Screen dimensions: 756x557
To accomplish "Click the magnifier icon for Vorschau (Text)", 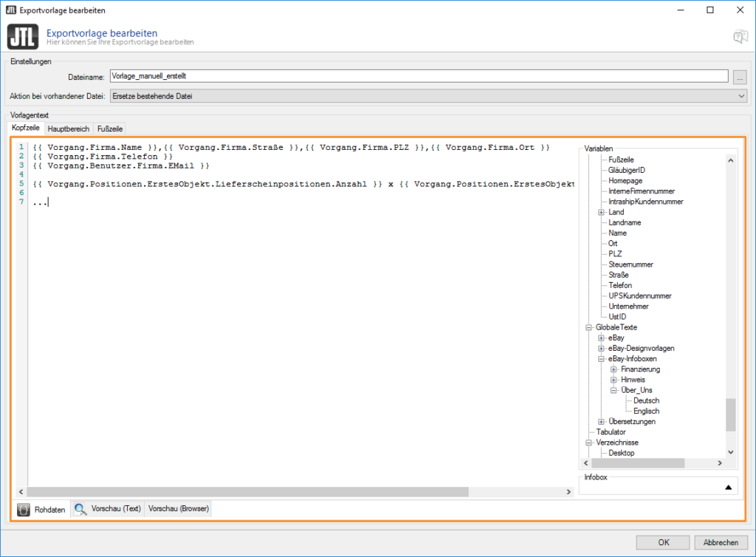I will pos(80,509).
